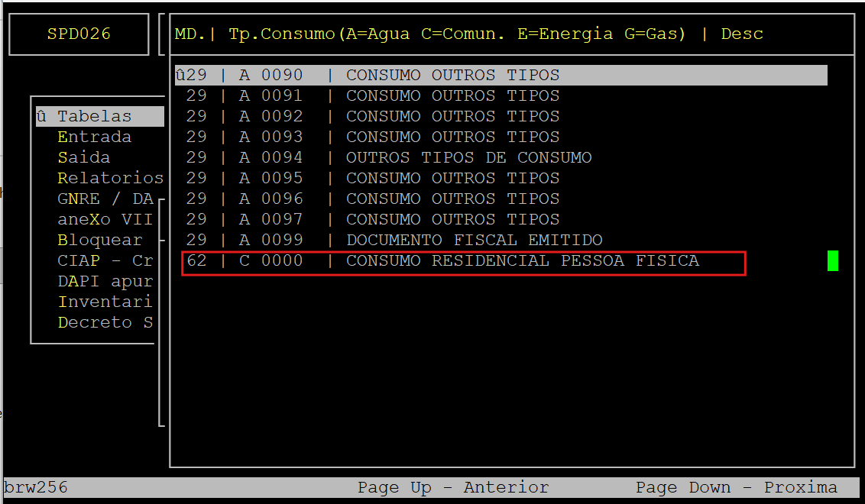Select the aneXo VII menu entry

click(x=105, y=220)
